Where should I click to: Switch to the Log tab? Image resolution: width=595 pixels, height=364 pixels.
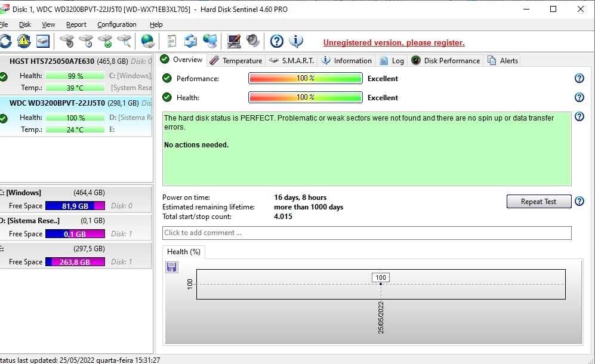point(392,61)
